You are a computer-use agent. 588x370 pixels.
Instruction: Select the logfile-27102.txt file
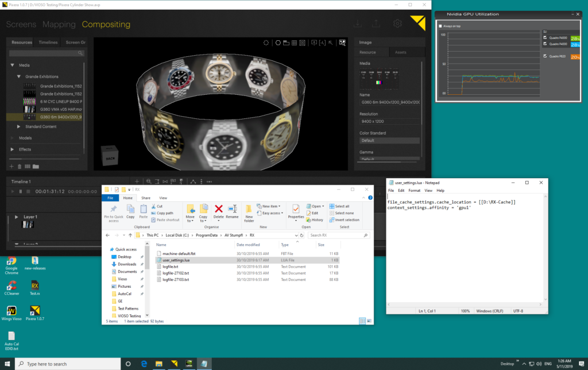click(176, 273)
